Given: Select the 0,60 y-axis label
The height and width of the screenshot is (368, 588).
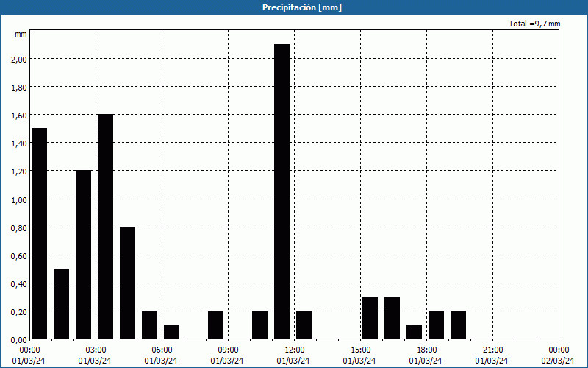Looking at the screenshot, I should tap(19, 255).
